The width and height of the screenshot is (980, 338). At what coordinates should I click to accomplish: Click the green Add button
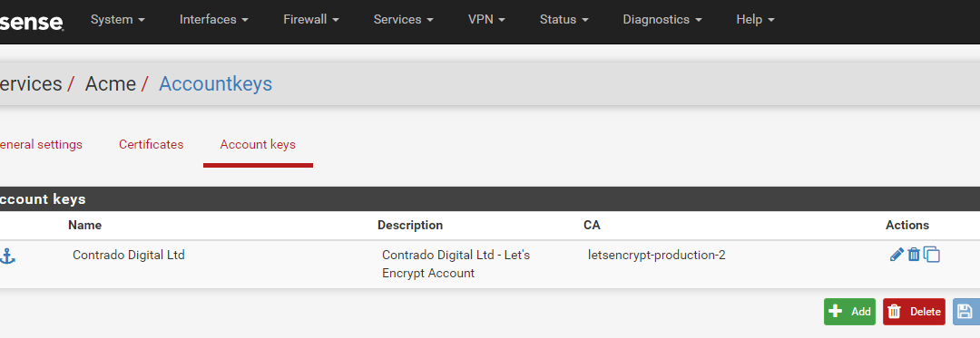(x=849, y=312)
